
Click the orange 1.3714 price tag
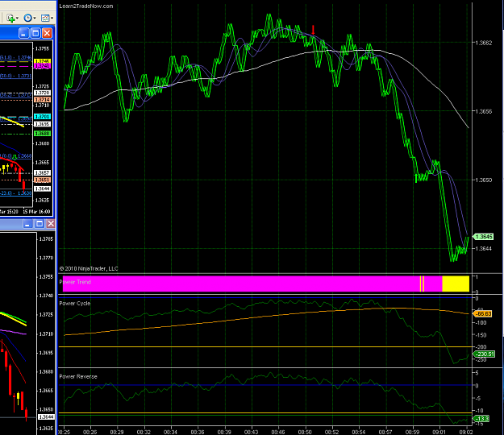[42, 100]
